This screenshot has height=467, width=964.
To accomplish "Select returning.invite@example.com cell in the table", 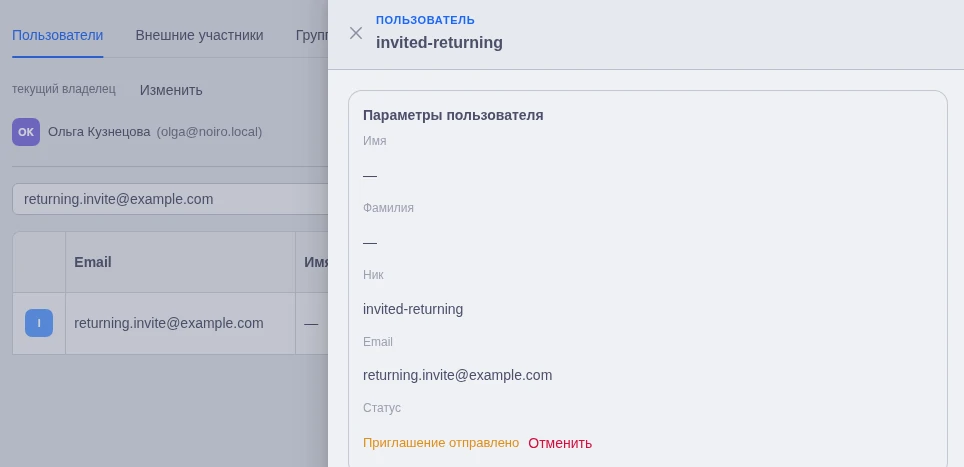I will (x=180, y=323).
